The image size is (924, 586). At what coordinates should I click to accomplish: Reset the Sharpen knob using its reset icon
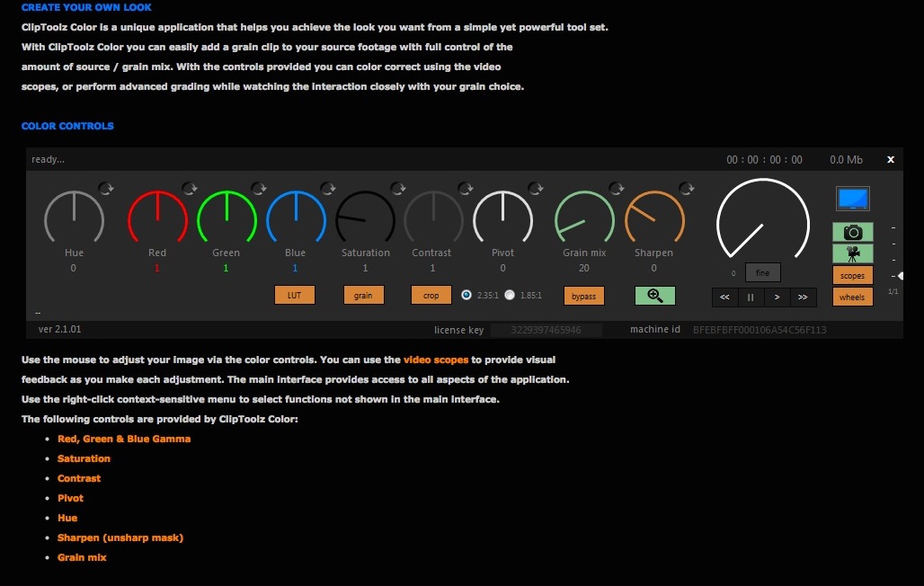pos(687,188)
